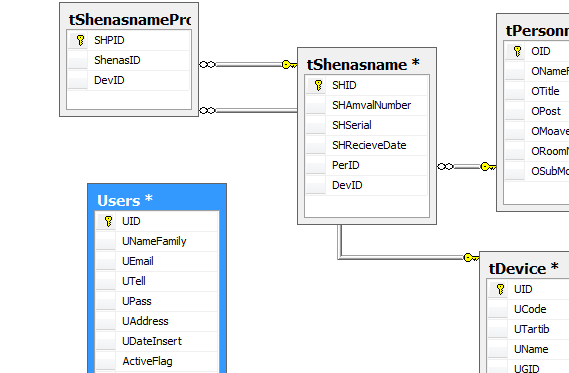Viewport: 569px width, 373px height.
Task: Select the UCode column
Action: pyautogui.click(x=529, y=309)
